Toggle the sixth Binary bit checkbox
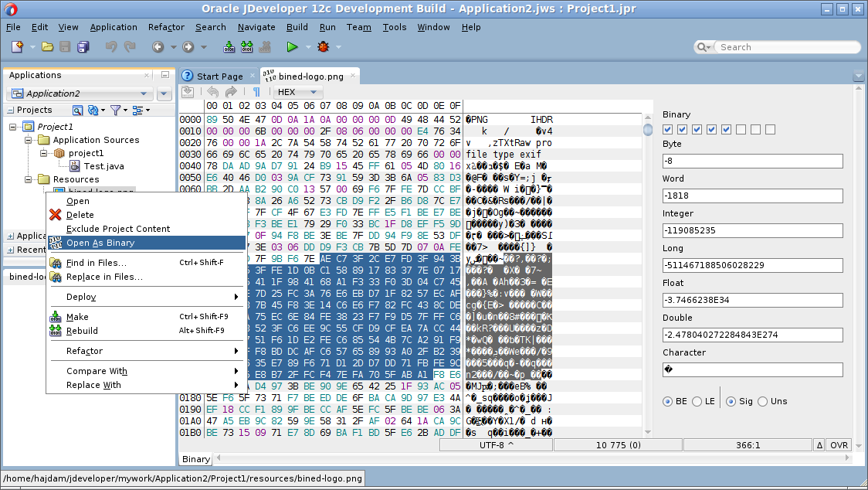868x490 pixels. click(741, 129)
